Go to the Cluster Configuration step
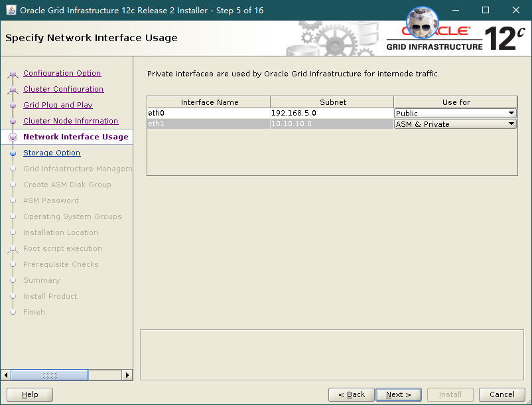The width and height of the screenshot is (532, 405). [x=64, y=89]
